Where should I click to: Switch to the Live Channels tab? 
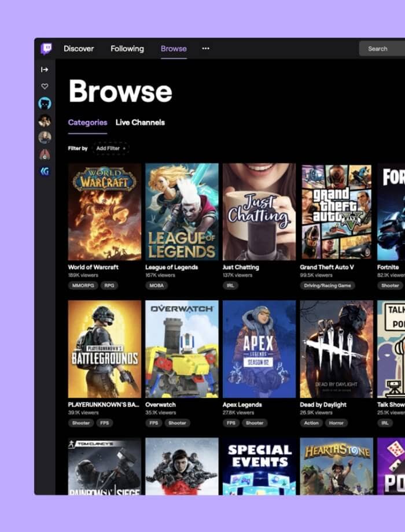tap(140, 123)
